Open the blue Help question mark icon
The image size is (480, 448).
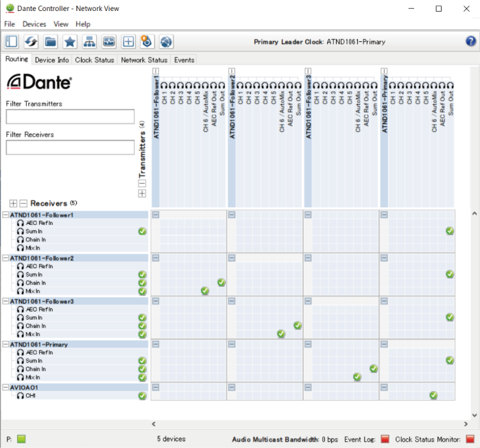pyautogui.click(x=471, y=41)
